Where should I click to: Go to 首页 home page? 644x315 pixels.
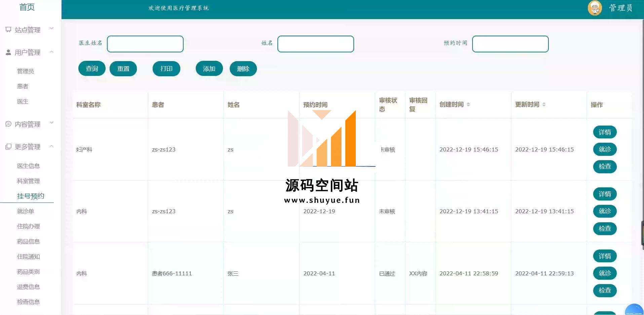point(27,7)
